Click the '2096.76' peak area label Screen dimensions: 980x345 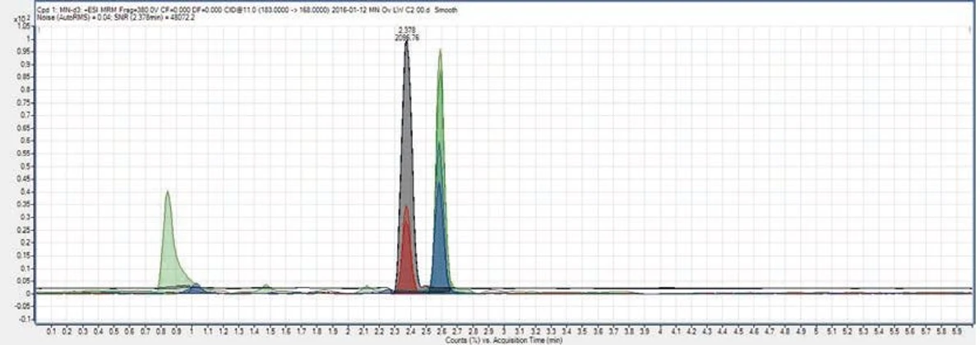pyautogui.click(x=407, y=38)
